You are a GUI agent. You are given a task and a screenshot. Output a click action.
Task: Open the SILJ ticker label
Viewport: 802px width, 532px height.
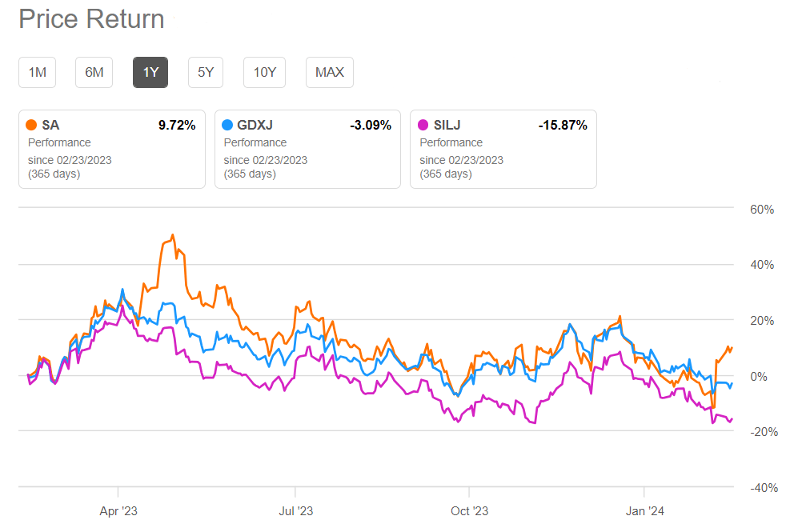[x=447, y=125]
